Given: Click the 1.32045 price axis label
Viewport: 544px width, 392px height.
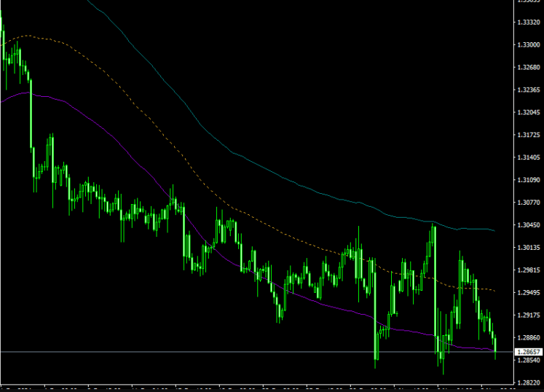Looking at the screenshot, I should [529, 112].
